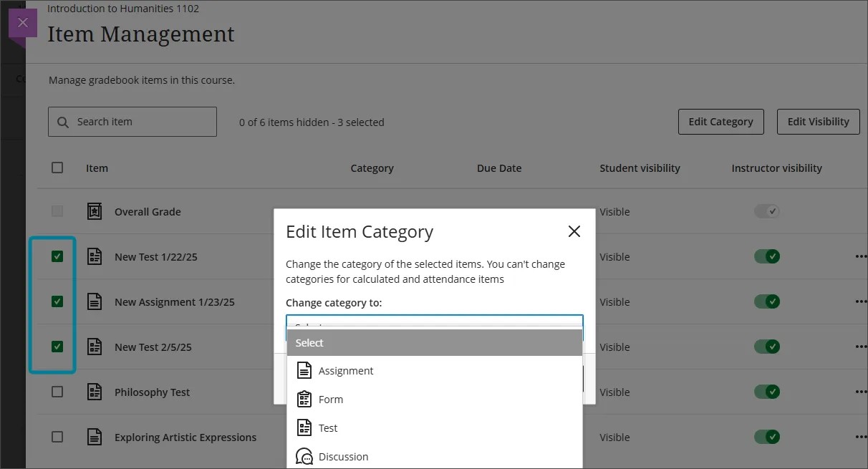Toggle instructor visibility for Exploring Artistic Expressions
This screenshot has height=469, width=868.
(x=766, y=437)
